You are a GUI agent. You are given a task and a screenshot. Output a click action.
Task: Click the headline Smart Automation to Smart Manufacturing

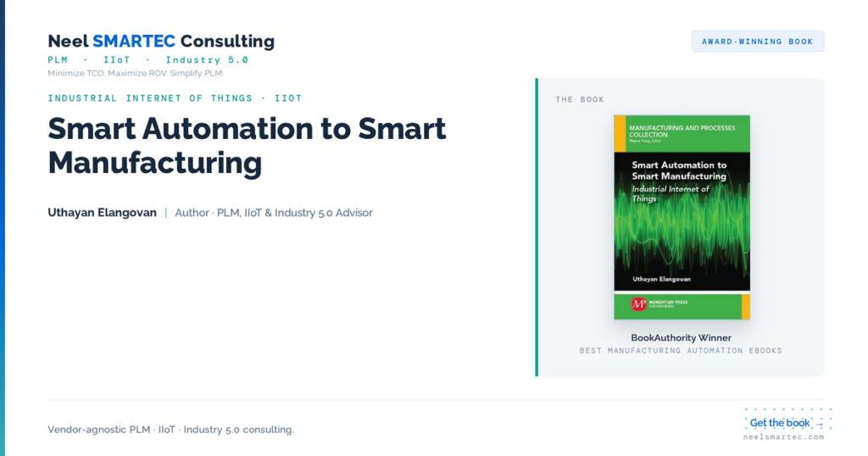pyautogui.click(x=247, y=146)
